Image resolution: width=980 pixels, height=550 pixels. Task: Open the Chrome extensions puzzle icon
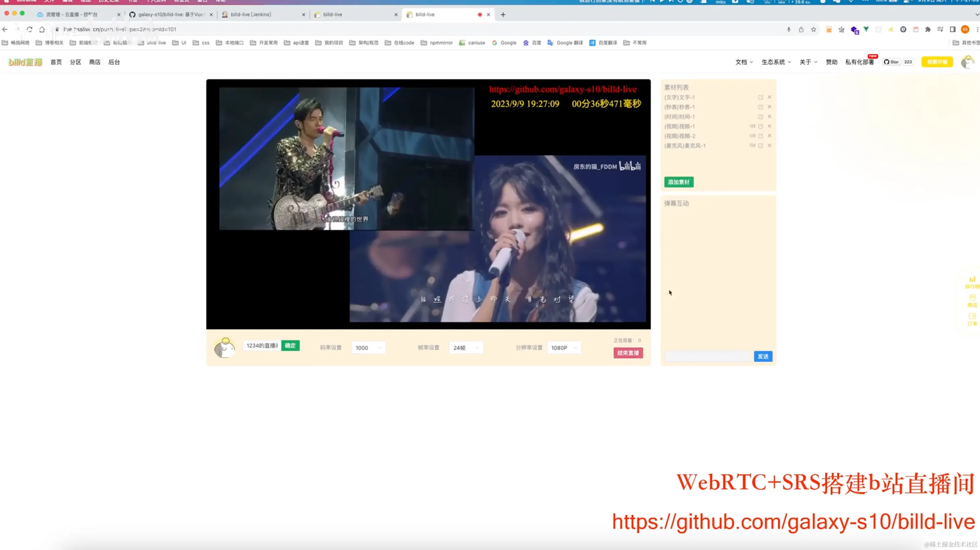tap(928, 29)
